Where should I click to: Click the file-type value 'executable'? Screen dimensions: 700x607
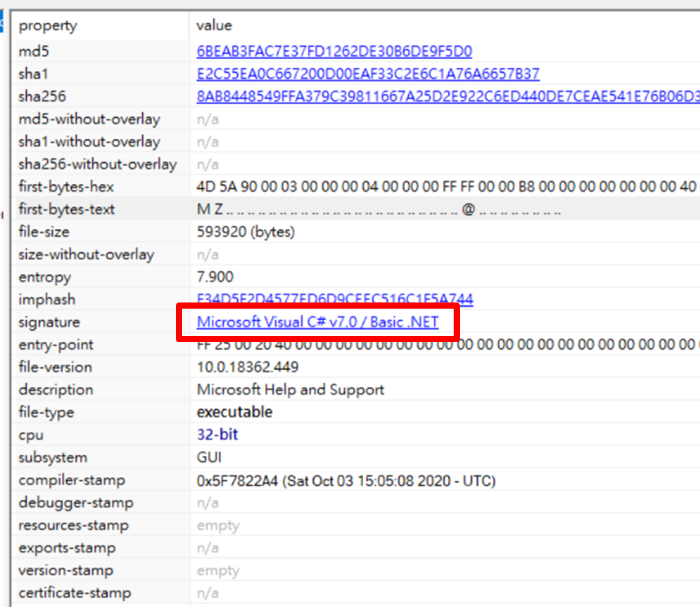coord(234,413)
